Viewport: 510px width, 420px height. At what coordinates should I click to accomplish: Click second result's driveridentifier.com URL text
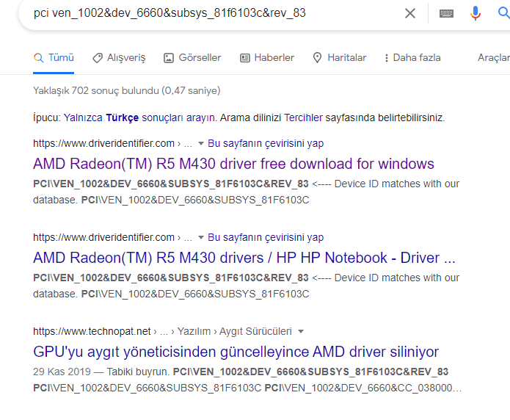point(103,237)
